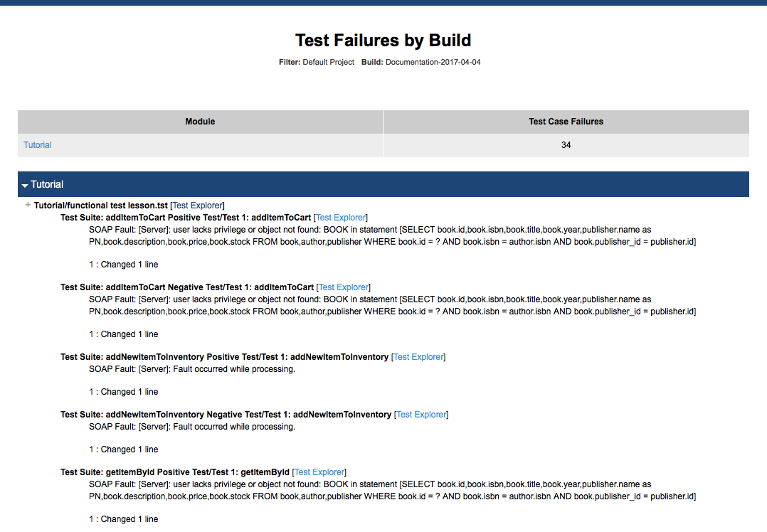Click the Tutorial section header bar title
Viewport: 767px width, 532px height.
point(47,184)
